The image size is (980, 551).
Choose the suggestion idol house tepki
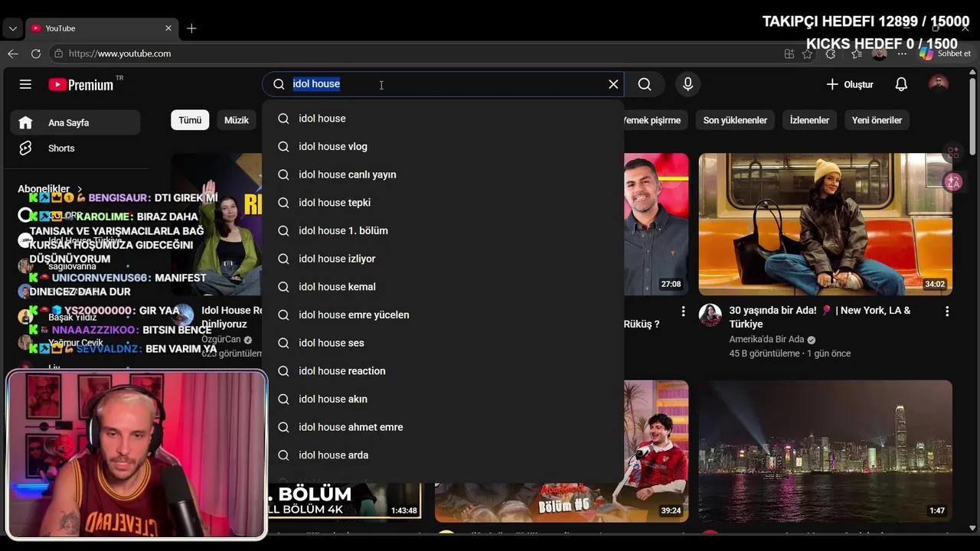pos(443,203)
